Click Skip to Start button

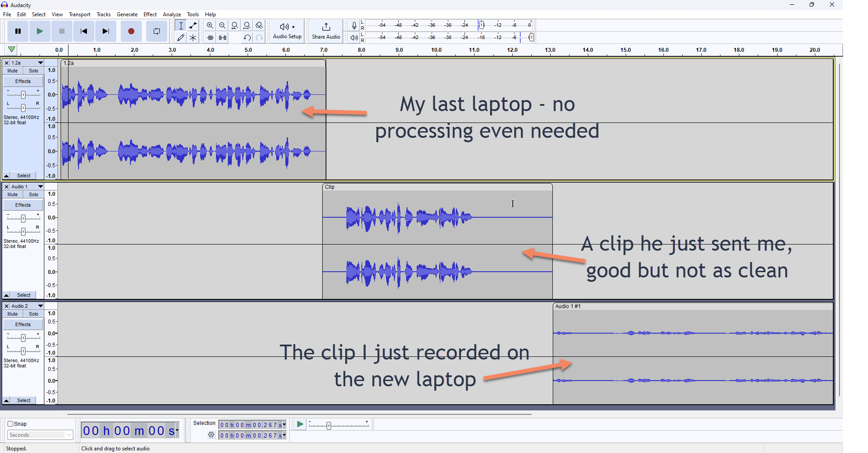(83, 31)
